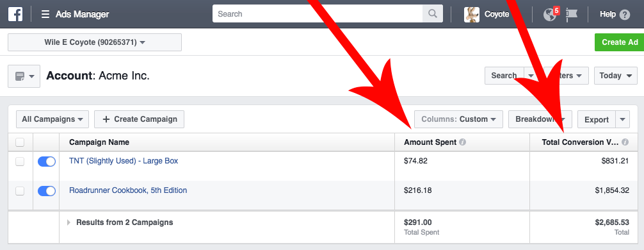The image size is (644, 250).
Task: Click the Help question mark icon
Action: click(x=625, y=15)
